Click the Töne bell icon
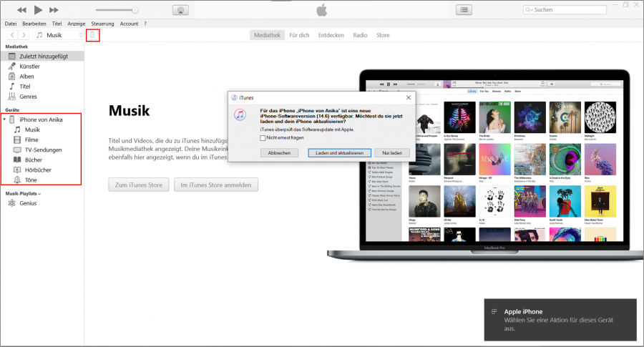644x347 pixels. click(17, 180)
